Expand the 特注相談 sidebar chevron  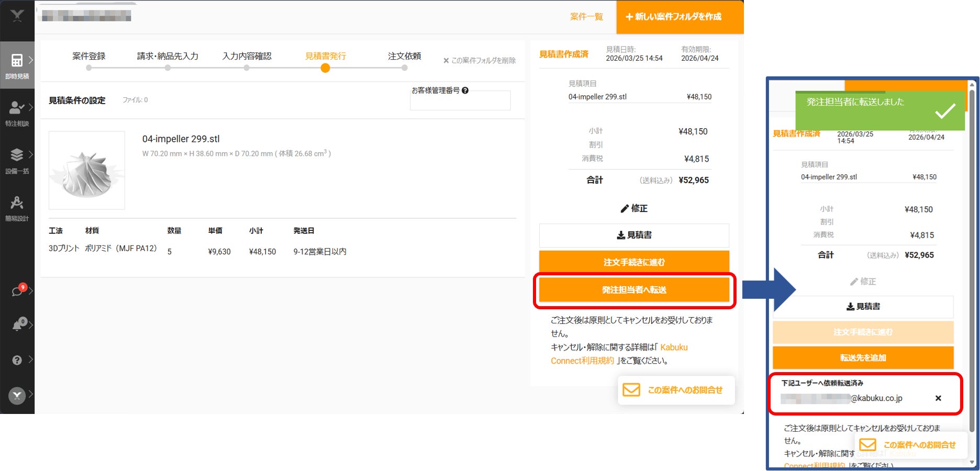31,107
